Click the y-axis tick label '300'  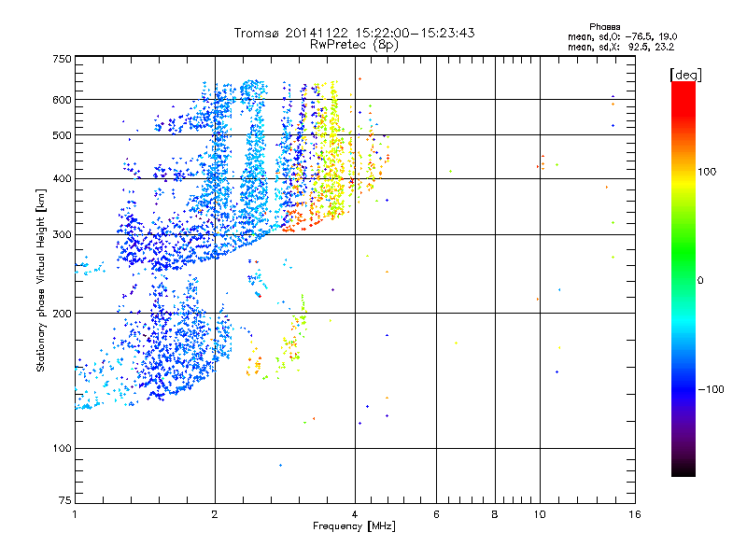tap(62, 235)
